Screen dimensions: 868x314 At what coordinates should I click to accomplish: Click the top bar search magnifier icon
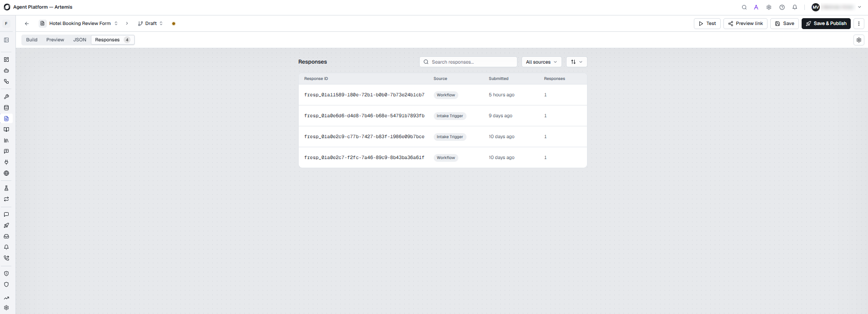click(x=744, y=7)
